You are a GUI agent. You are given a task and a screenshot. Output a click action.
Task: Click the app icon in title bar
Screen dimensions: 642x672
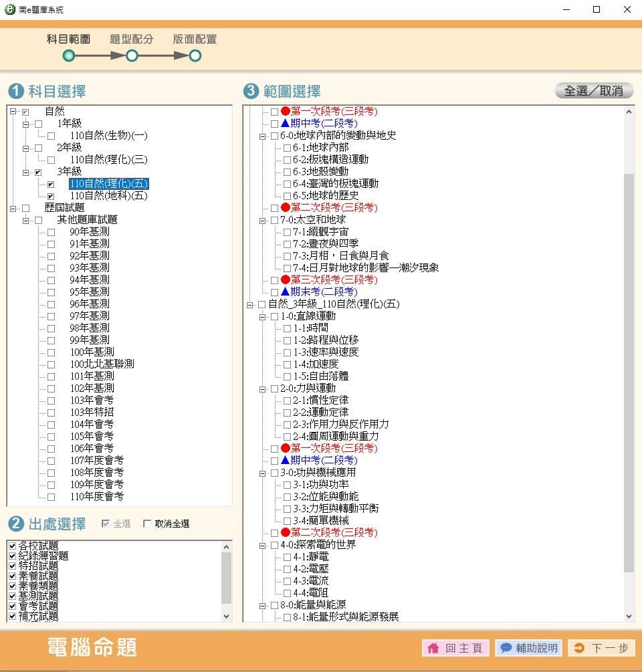(x=9, y=9)
